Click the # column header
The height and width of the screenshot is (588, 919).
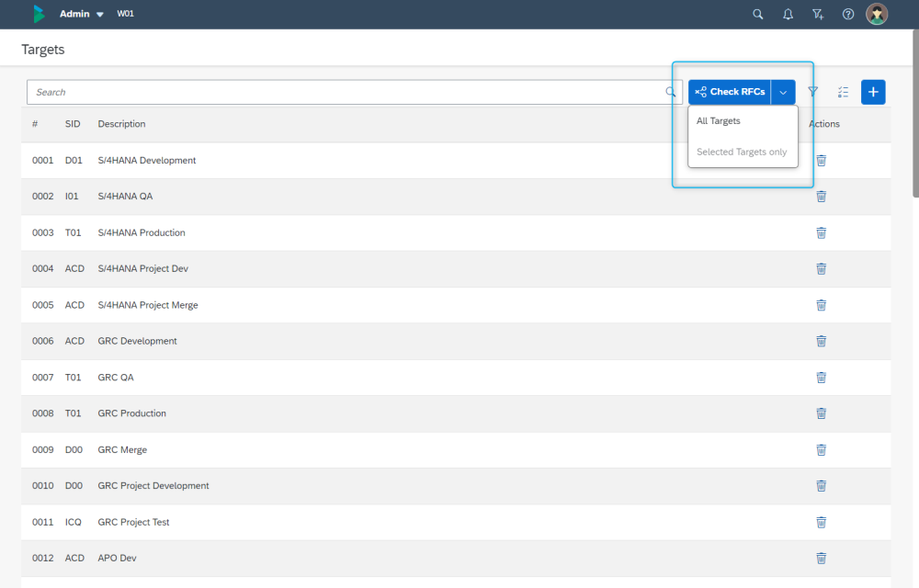point(35,124)
